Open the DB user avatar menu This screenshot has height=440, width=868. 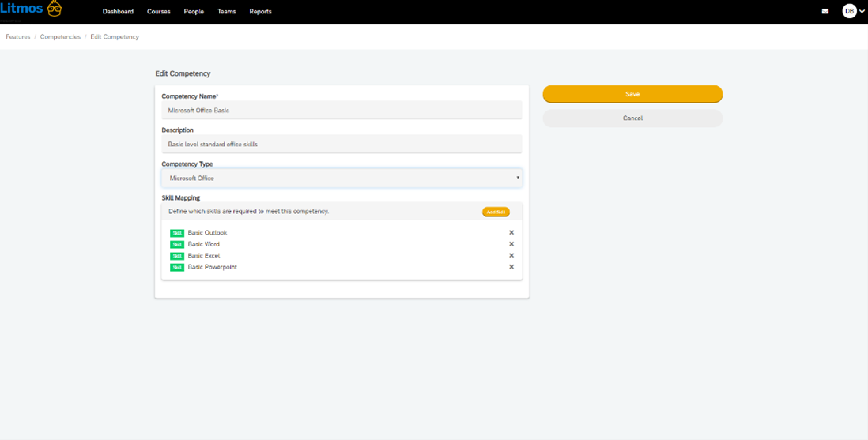click(853, 11)
